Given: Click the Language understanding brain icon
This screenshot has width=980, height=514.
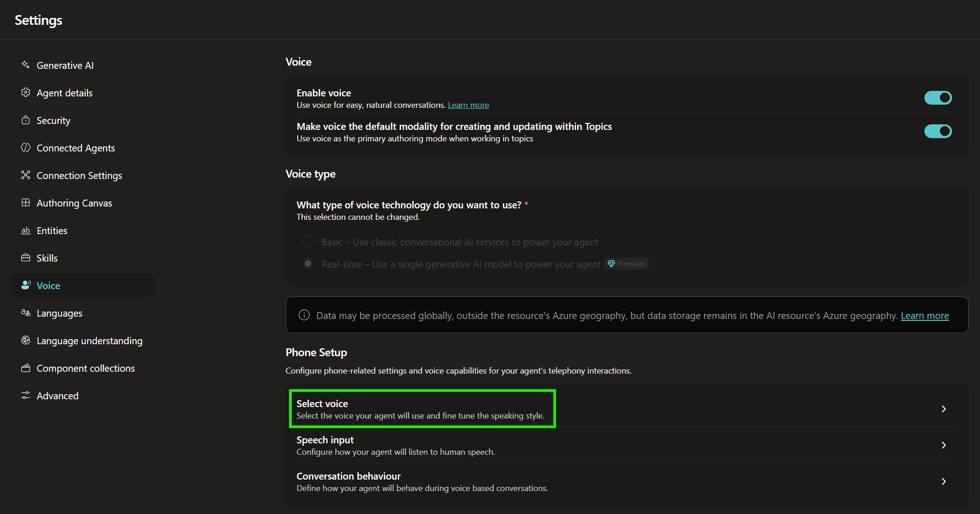Looking at the screenshot, I should point(26,340).
